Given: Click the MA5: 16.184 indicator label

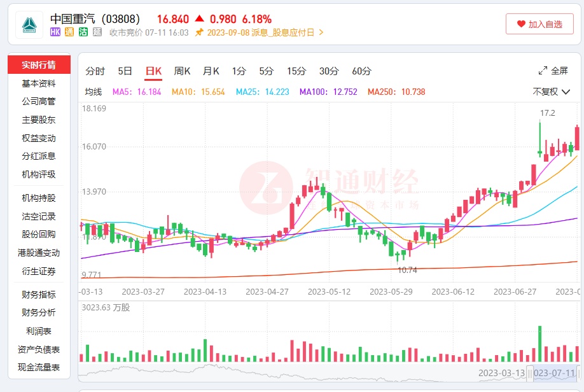Looking at the screenshot, I should (137, 92).
